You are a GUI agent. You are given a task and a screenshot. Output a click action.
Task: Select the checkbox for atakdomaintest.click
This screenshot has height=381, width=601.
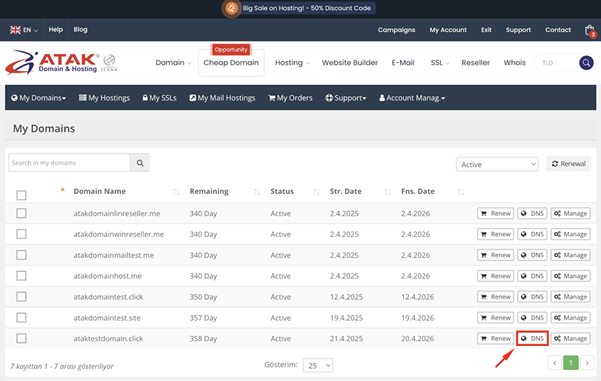[x=21, y=297]
